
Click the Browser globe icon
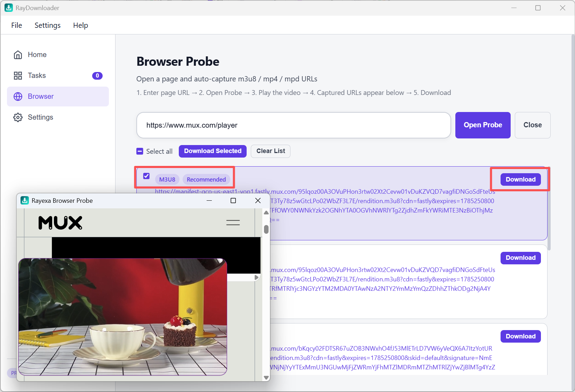coord(18,96)
